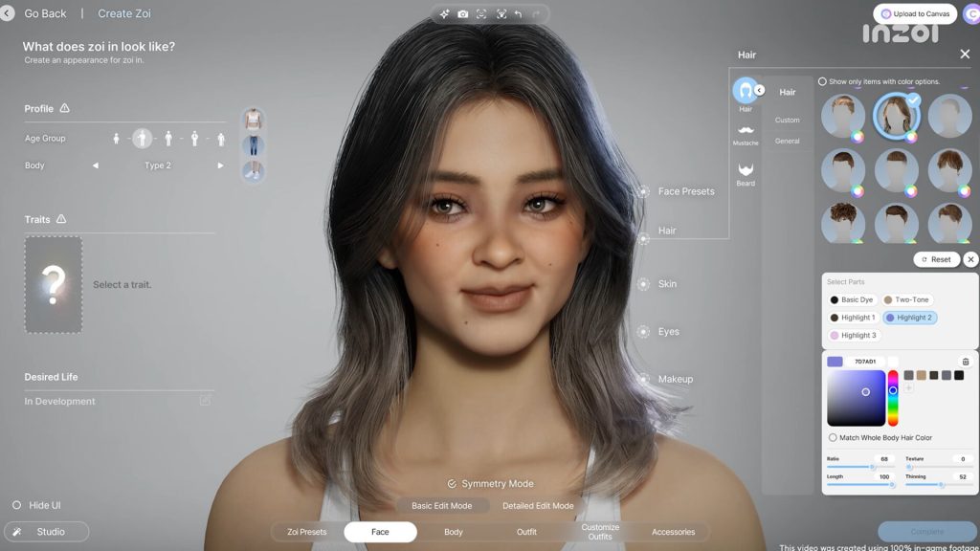The height and width of the screenshot is (551, 980).
Task: Select the child age group figure
Action: click(x=116, y=139)
